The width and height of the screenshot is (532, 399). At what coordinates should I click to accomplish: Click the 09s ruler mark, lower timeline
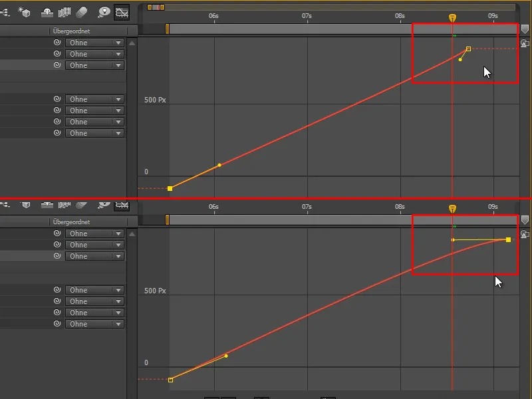(493, 207)
